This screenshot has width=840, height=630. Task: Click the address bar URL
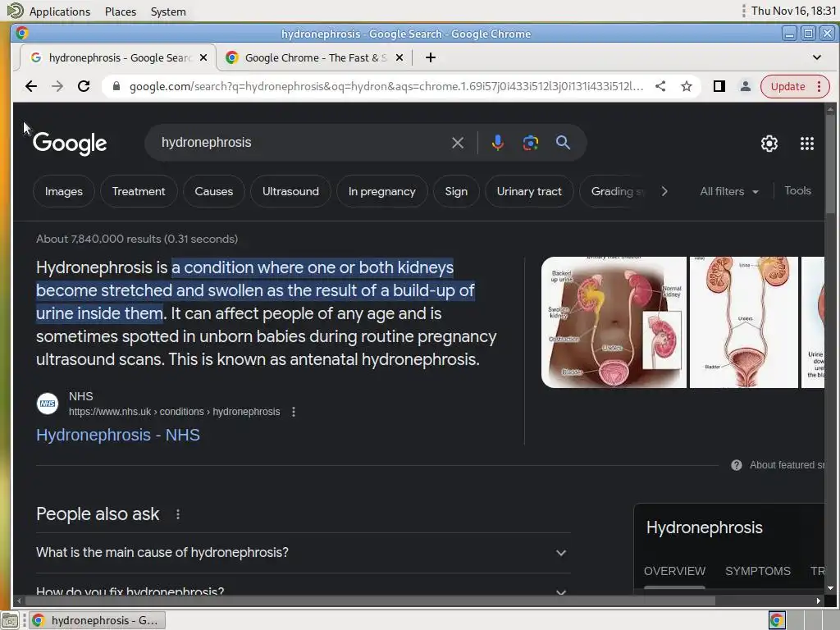(386, 86)
